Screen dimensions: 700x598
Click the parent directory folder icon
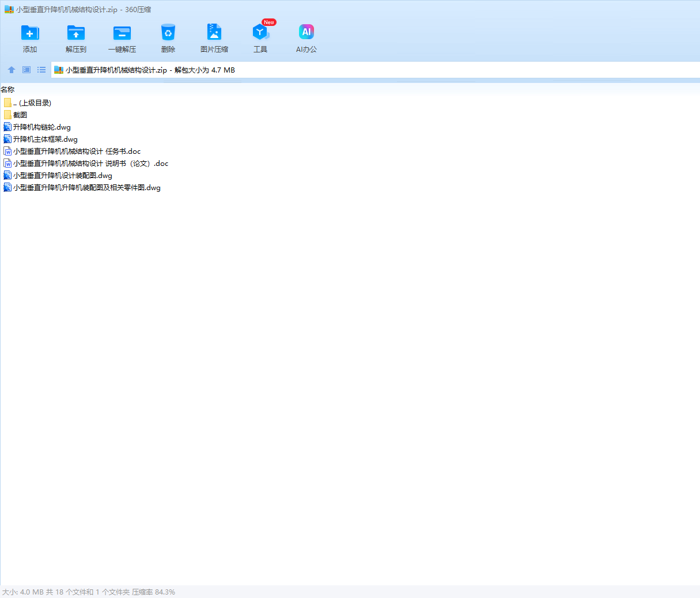7,103
